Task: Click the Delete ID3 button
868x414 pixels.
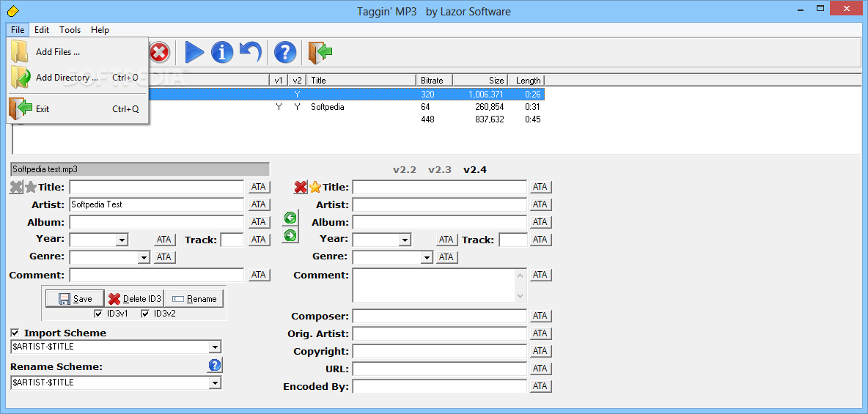Action: click(x=134, y=299)
